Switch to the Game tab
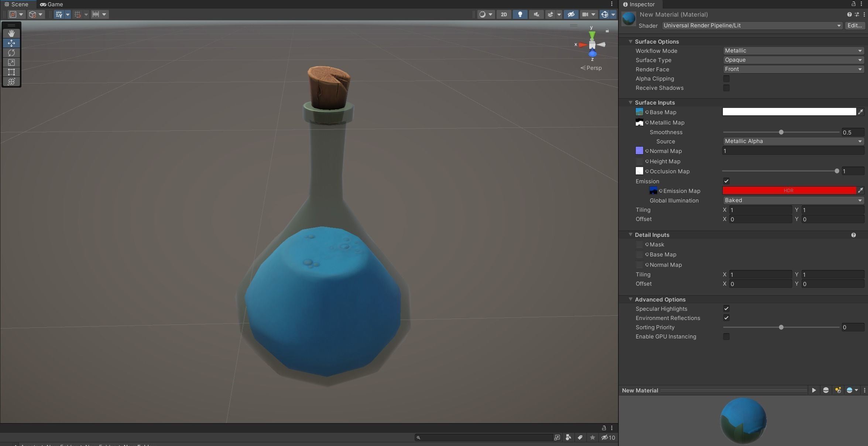Image resolution: width=868 pixels, height=446 pixels. tap(52, 4)
